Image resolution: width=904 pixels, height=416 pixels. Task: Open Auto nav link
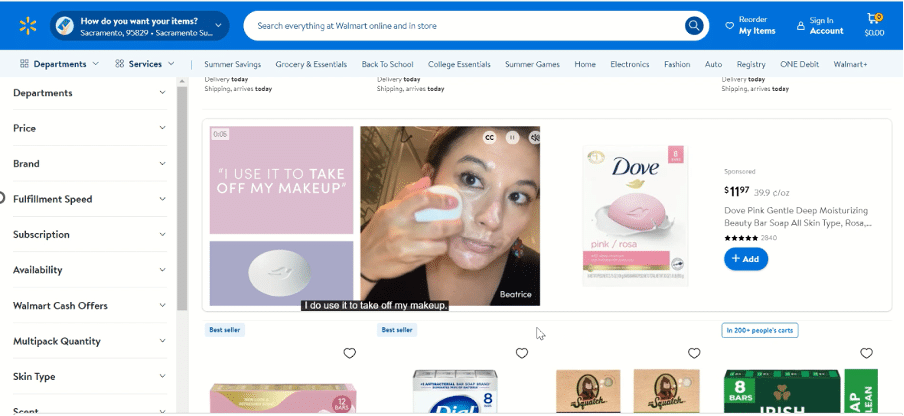pyautogui.click(x=713, y=65)
